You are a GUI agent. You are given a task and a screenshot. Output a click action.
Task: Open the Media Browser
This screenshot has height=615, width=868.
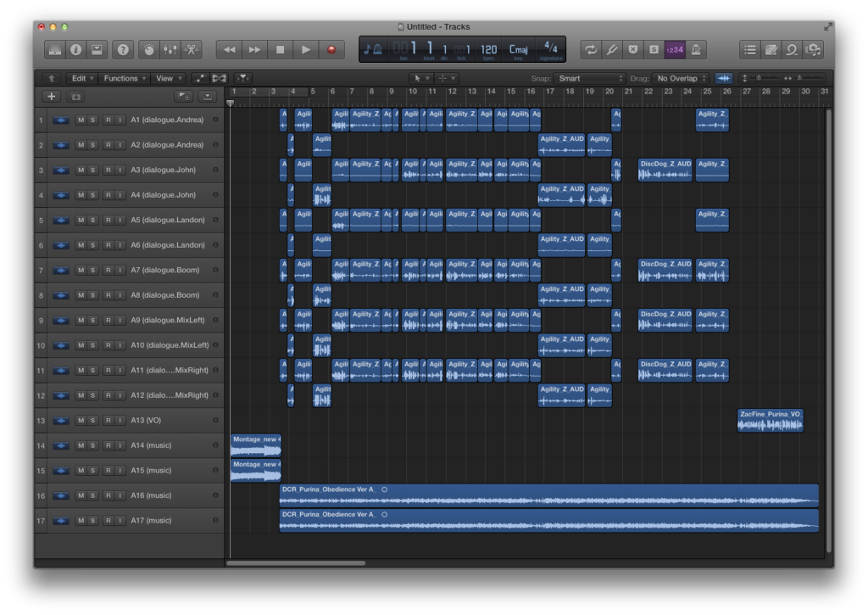813,50
